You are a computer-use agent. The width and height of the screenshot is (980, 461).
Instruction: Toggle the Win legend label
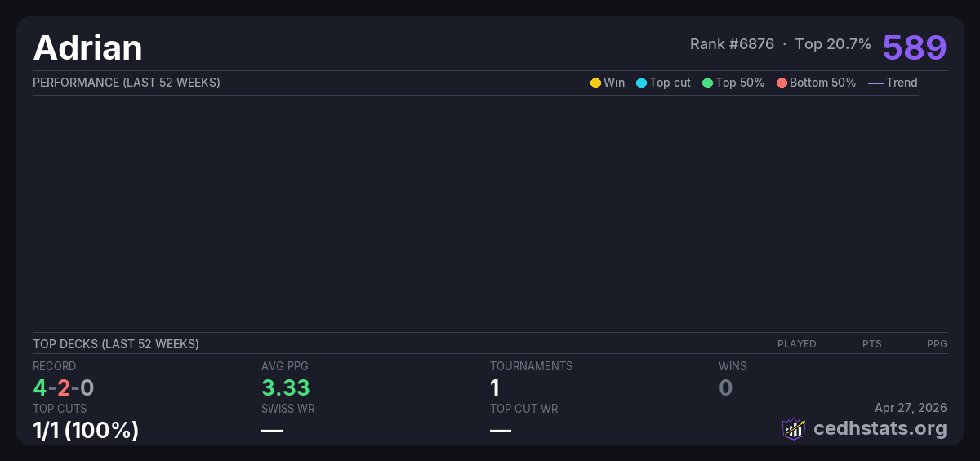pos(614,83)
